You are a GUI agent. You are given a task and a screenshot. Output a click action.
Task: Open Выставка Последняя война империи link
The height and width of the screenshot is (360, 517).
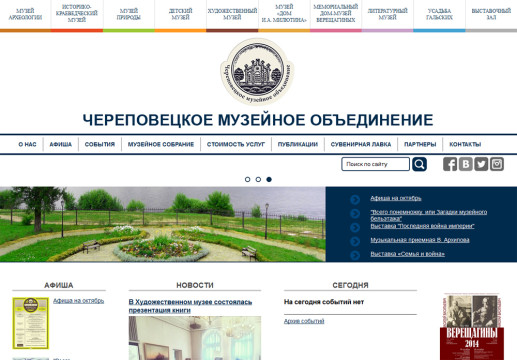(x=422, y=226)
